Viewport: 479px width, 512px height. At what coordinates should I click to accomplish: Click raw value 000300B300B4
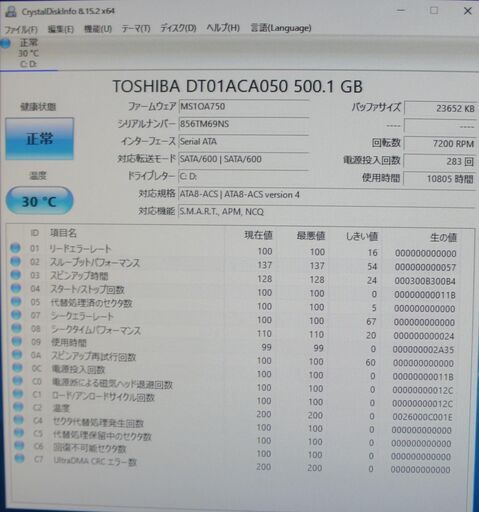[425, 281]
